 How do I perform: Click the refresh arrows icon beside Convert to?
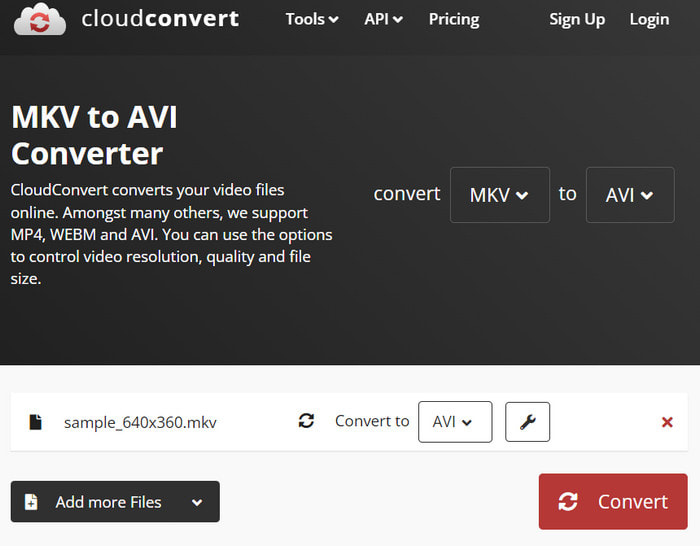(306, 421)
